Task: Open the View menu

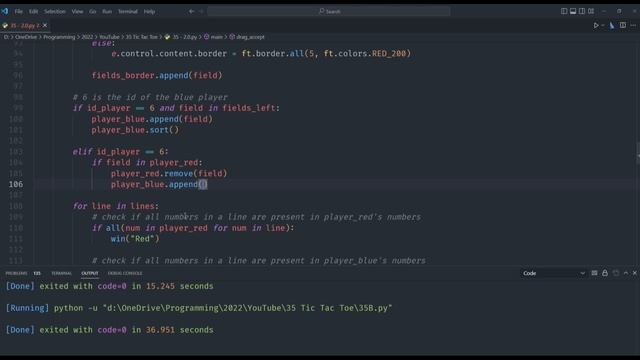Action: click(x=77, y=11)
